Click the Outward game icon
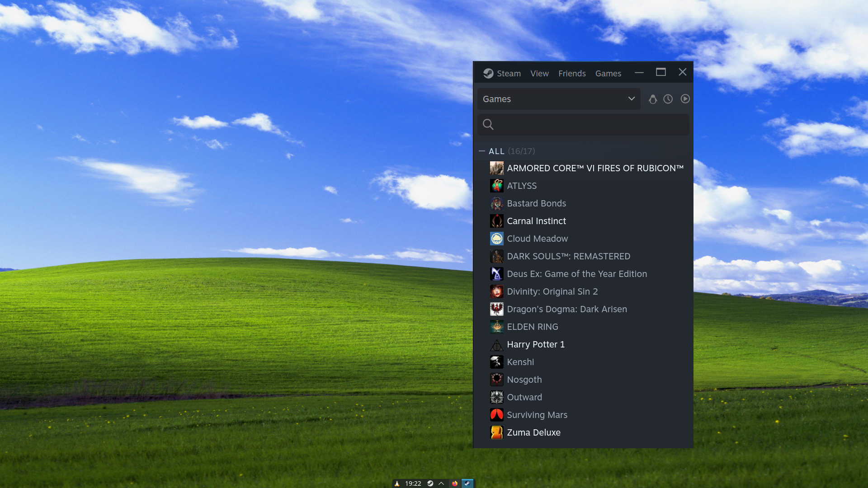 click(496, 397)
